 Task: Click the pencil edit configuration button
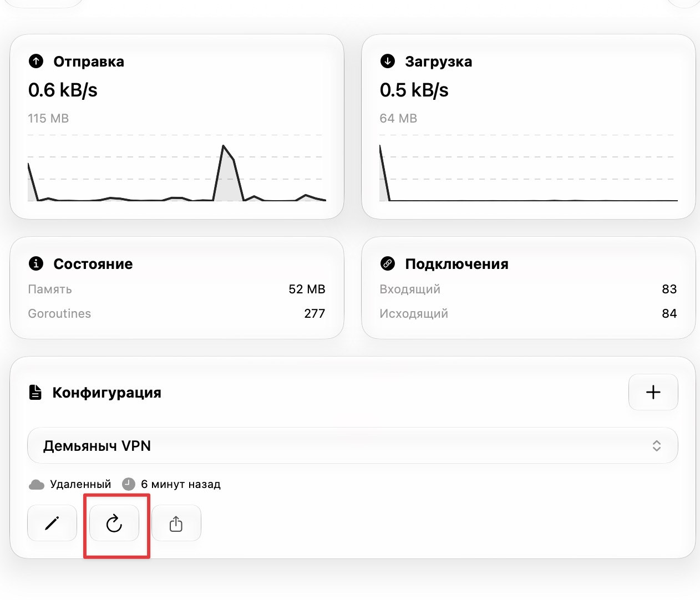(x=52, y=523)
